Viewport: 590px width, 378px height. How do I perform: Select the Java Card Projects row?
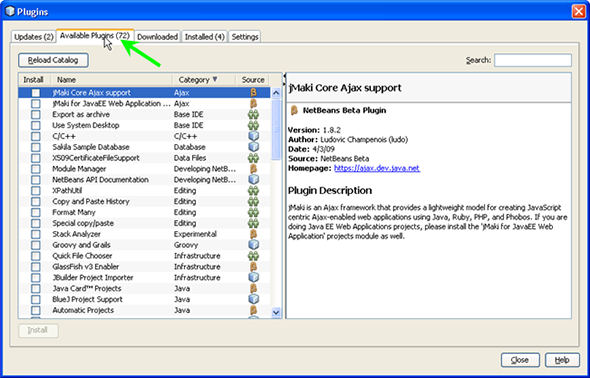pyautogui.click(x=144, y=289)
